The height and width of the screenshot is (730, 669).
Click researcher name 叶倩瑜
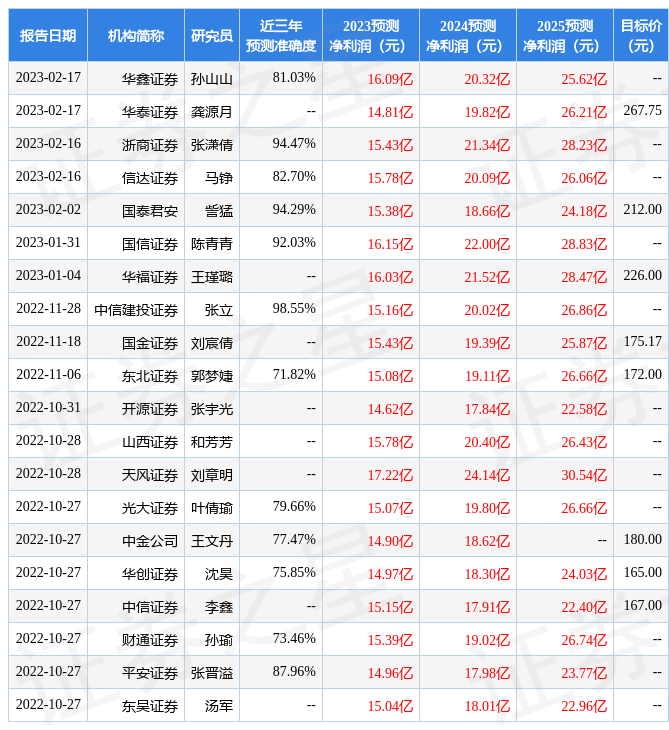tap(212, 508)
